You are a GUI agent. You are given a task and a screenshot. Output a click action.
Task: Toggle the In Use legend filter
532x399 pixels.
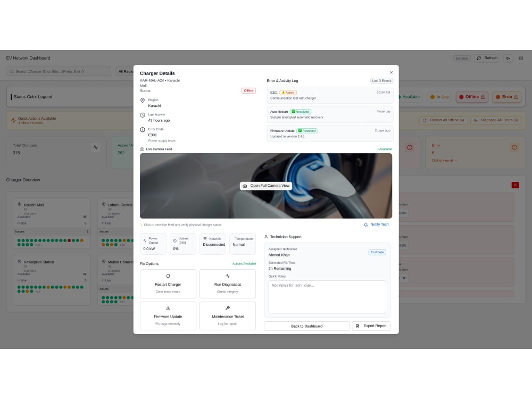[439, 97]
